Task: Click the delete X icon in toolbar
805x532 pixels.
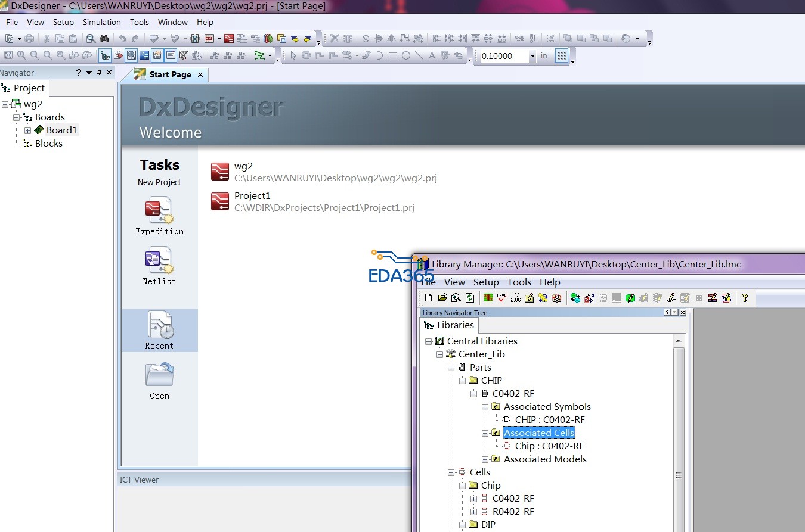Action: (x=335, y=39)
